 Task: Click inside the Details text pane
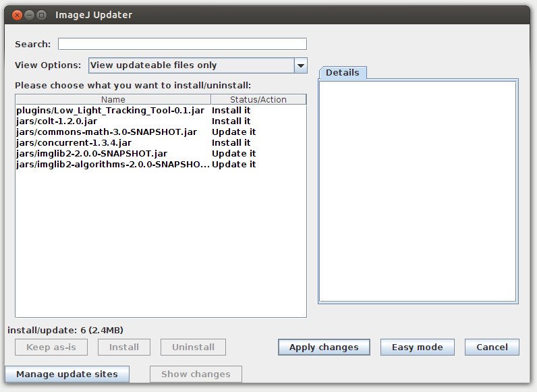point(418,191)
